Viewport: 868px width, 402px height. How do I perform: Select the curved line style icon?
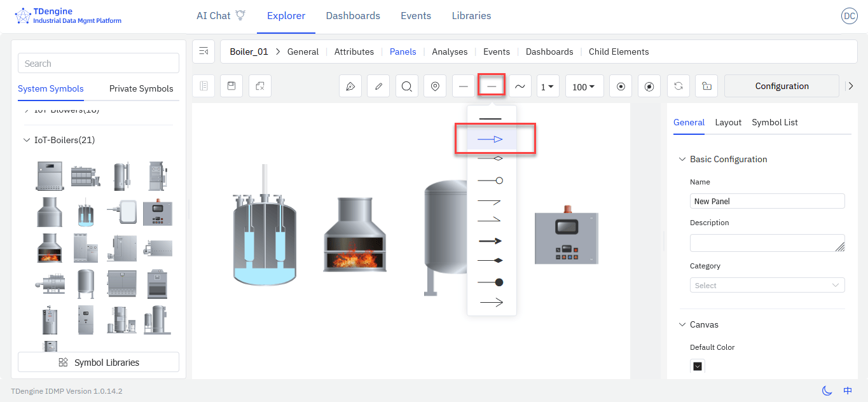pyautogui.click(x=520, y=87)
